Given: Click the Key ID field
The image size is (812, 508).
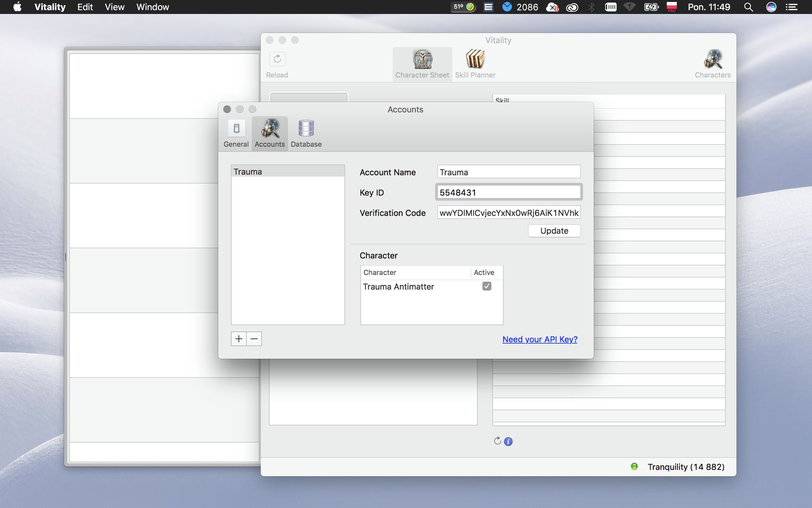Looking at the screenshot, I should [x=508, y=192].
